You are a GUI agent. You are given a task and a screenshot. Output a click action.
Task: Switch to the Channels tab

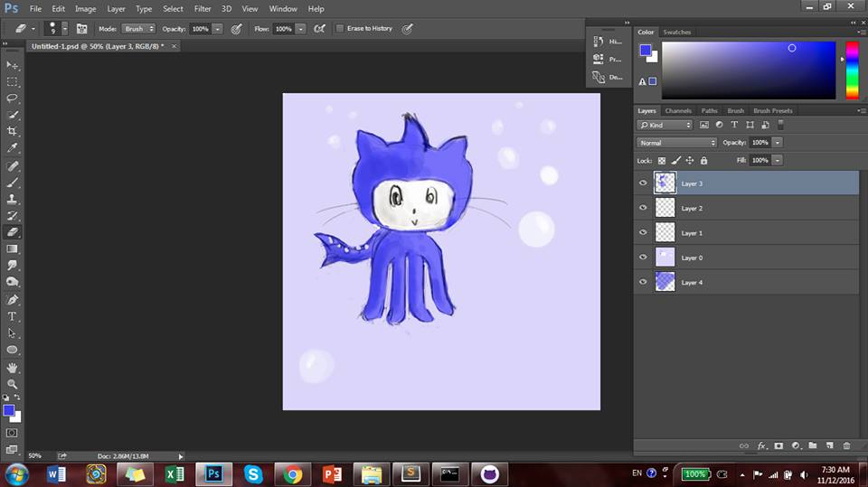[678, 111]
